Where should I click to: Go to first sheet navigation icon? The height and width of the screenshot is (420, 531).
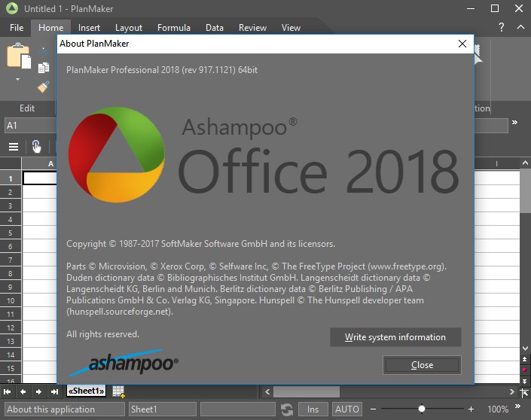click(x=7, y=391)
